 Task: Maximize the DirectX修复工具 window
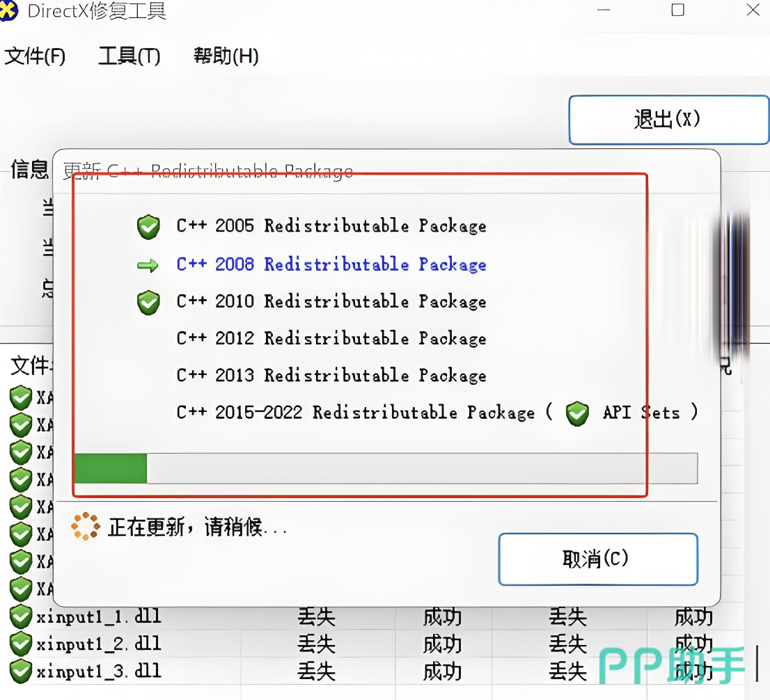(x=677, y=10)
